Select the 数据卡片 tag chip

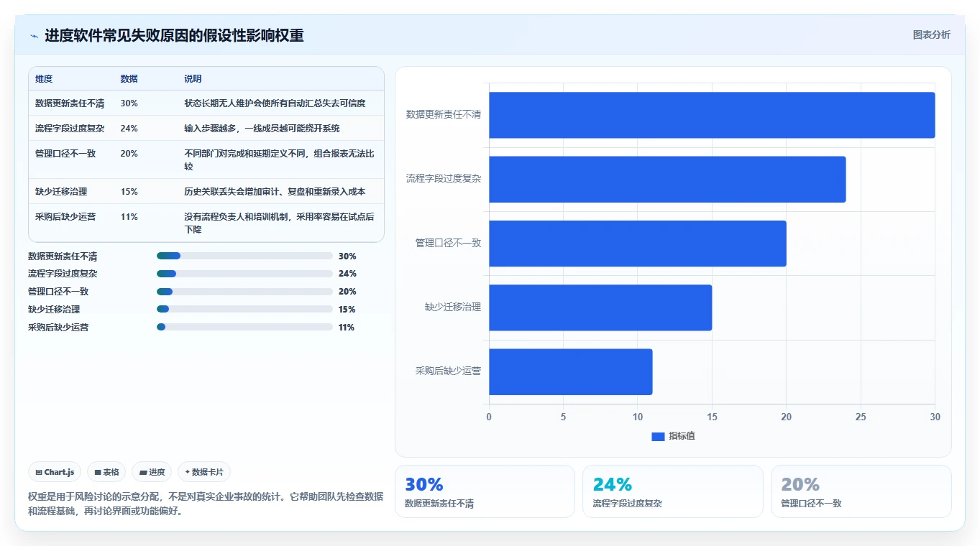pos(204,472)
